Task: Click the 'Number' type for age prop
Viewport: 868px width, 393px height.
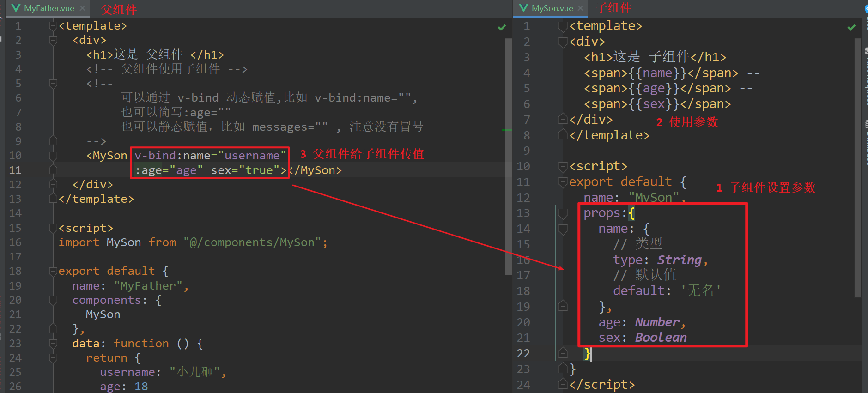Action: click(x=657, y=322)
